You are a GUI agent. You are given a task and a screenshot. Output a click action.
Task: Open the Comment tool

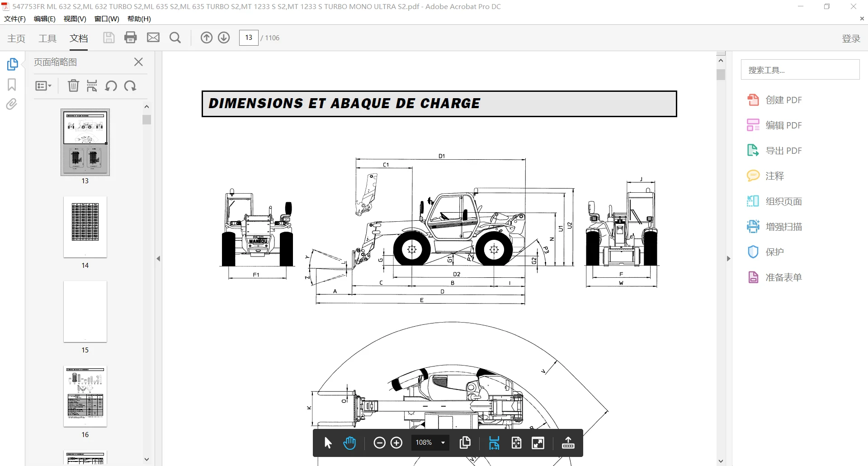click(765, 176)
